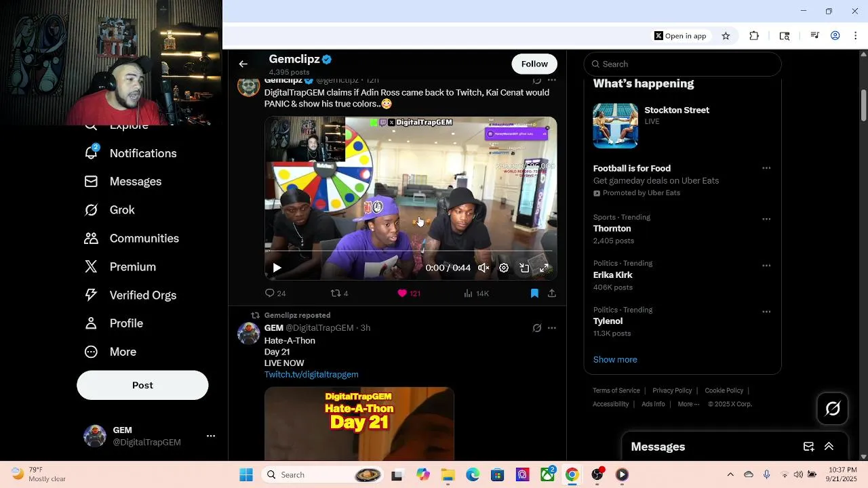Open the Grok icon on the GEM post
The width and height of the screenshot is (868, 488).
pyautogui.click(x=537, y=328)
